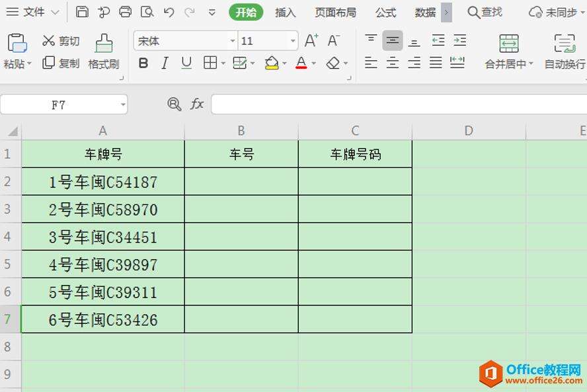Viewport: 587px width, 392px height.
Task: Click the Redo arrow icon
Action: 190,13
